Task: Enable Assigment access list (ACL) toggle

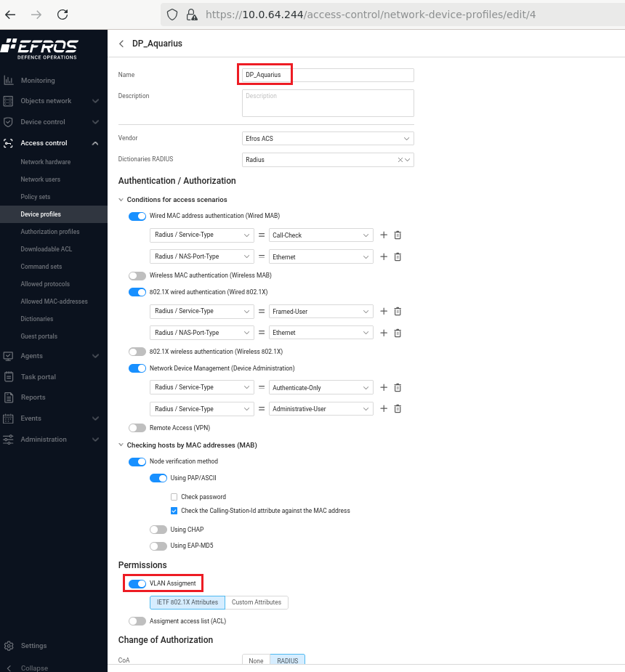Action: (137, 621)
